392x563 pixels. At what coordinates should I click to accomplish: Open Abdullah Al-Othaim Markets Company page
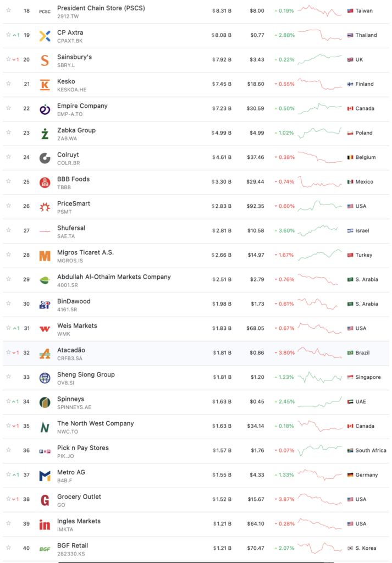click(x=114, y=277)
